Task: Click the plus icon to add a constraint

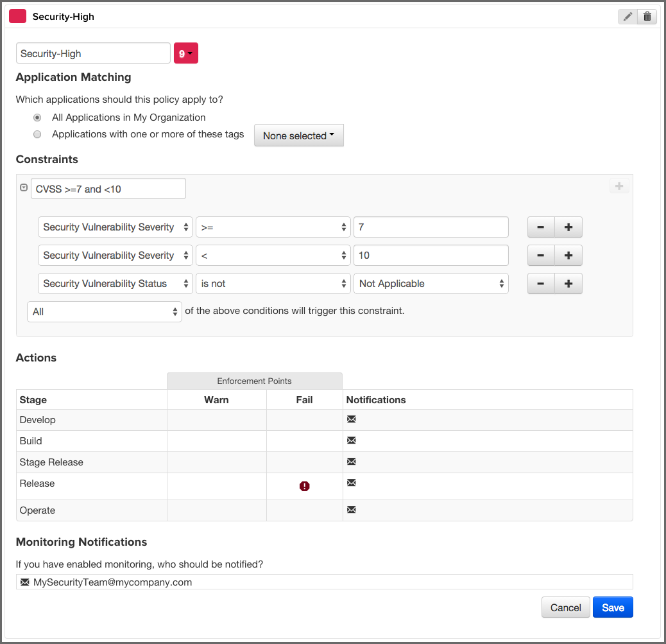Action: (619, 186)
